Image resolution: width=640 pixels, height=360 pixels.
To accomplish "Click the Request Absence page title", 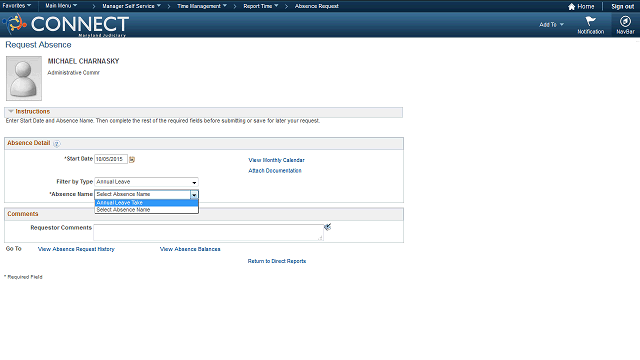I will pyautogui.click(x=38, y=45).
